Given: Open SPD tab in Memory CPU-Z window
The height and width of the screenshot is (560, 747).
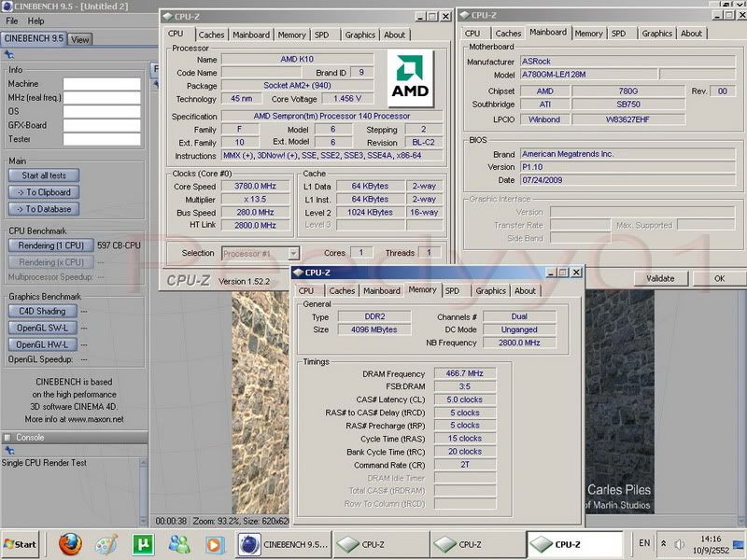Looking at the screenshot, I should pyautogui.click(x=452, y=290).
